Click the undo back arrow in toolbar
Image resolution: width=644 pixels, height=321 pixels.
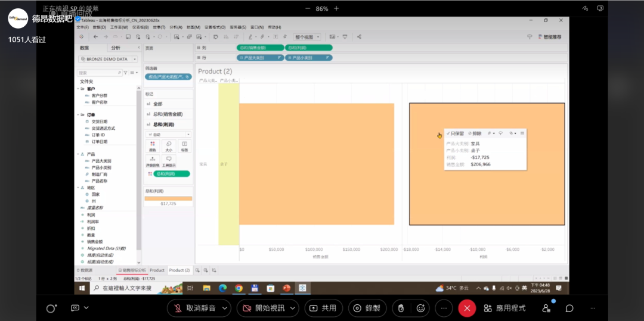(96, 37)
